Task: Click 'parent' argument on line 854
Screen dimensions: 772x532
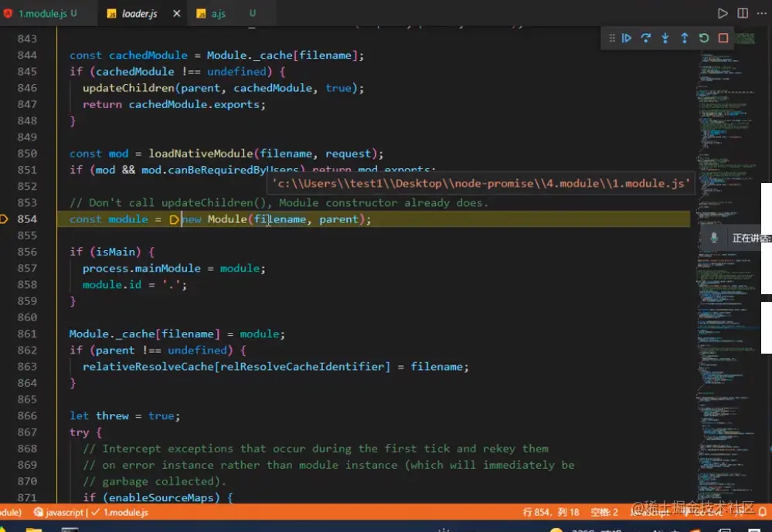Action: click(x=338, y=219)
